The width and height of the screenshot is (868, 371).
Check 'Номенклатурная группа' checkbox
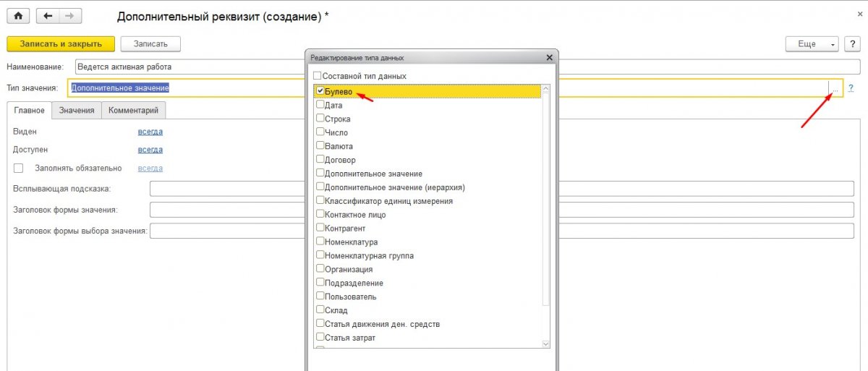coord(320,255)
